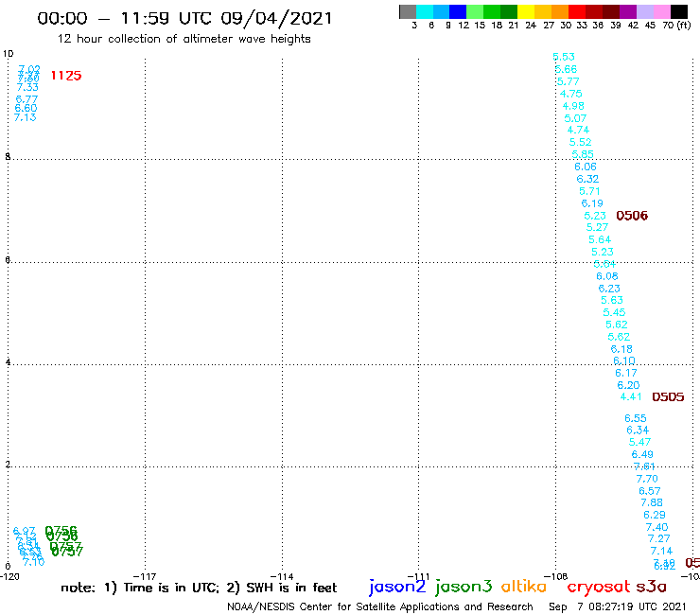This screenshot has width=700, height=615.
Task: Select the yellow swatch in the color scale
Action: 526,11
